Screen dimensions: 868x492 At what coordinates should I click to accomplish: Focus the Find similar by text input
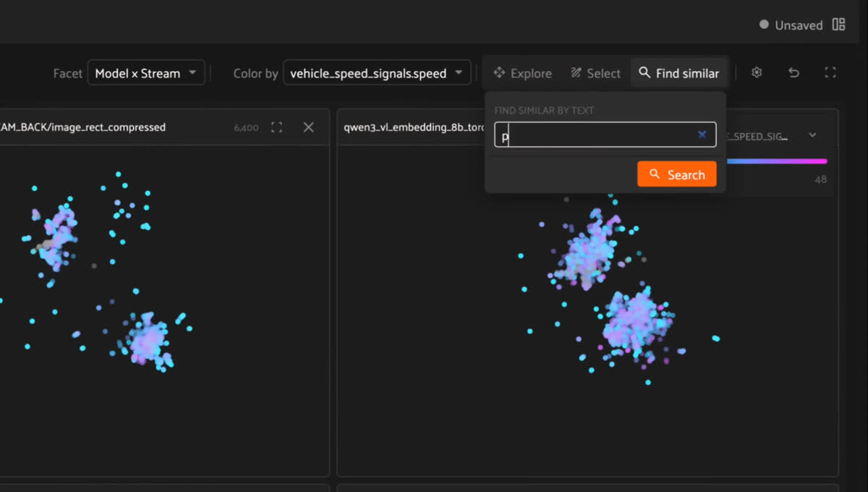pos(605,135)
